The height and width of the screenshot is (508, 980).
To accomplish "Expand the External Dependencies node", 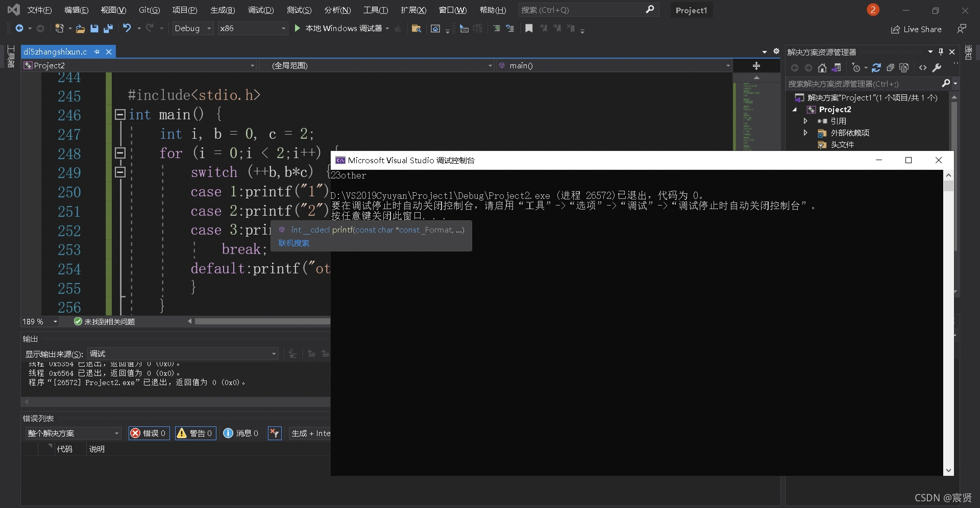I will click(x=805, y=133).
